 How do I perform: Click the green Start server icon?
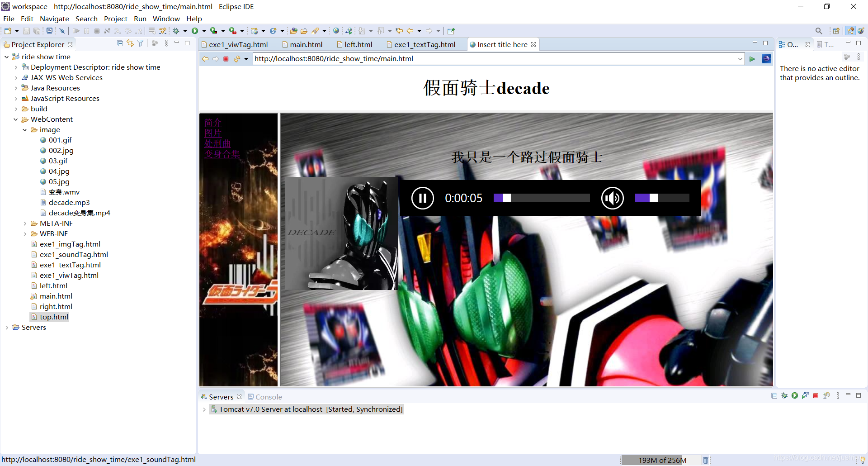(x=795, y=396)
